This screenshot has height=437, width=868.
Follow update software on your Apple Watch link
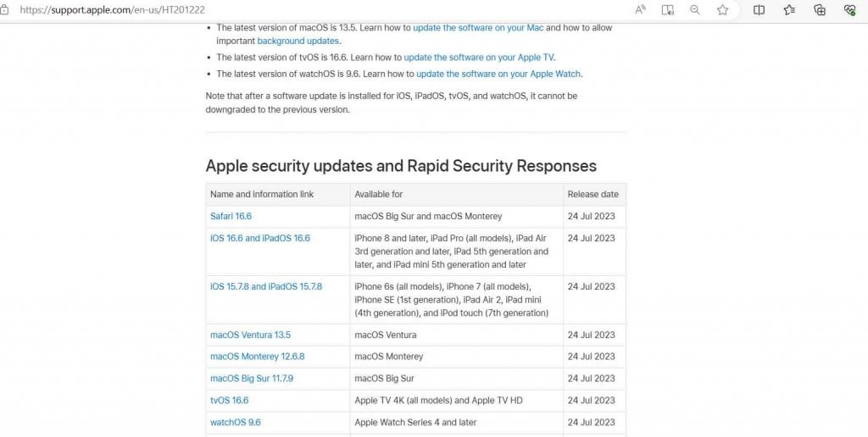pos(498,74)
